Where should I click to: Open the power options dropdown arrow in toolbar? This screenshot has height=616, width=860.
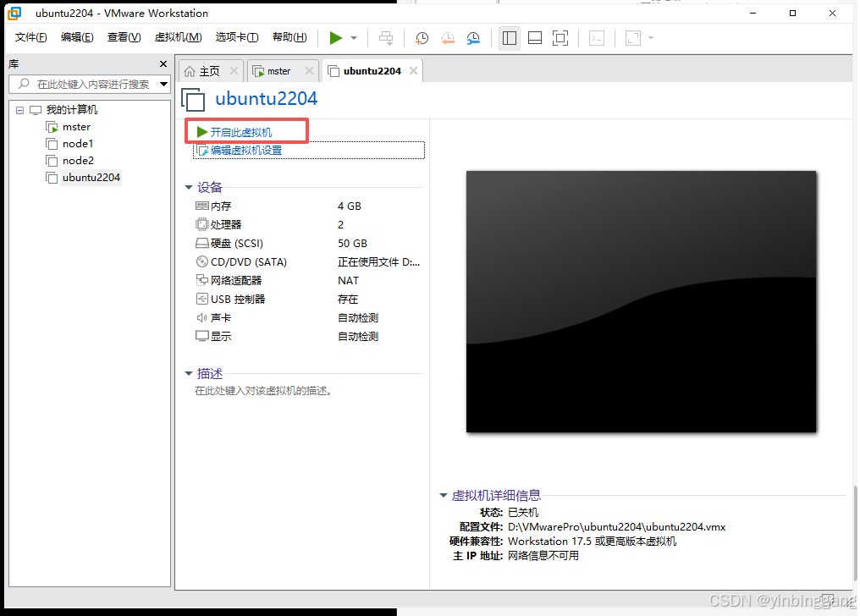[x=354, y=38]
